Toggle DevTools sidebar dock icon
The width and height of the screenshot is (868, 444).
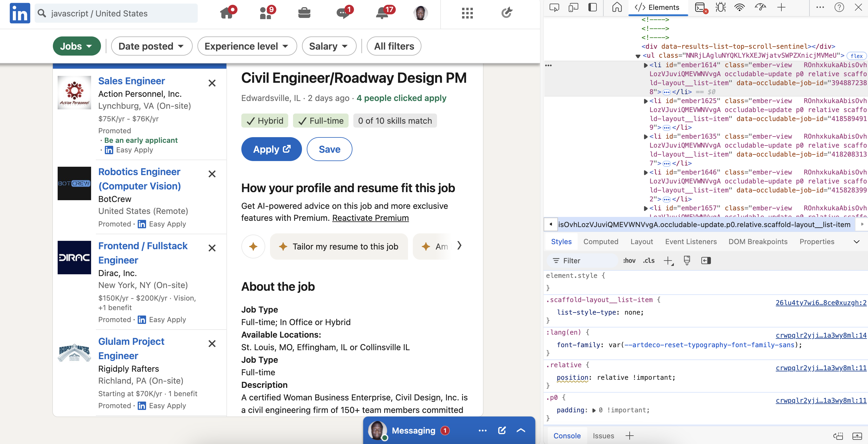click(592, 7)
